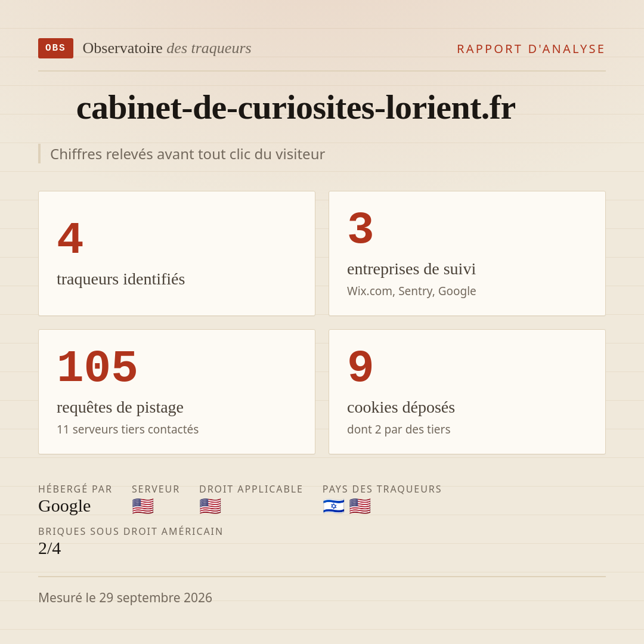Screen dimensions: 644x644
Task: Click the '2/4' value
Action: click(49, 549)
